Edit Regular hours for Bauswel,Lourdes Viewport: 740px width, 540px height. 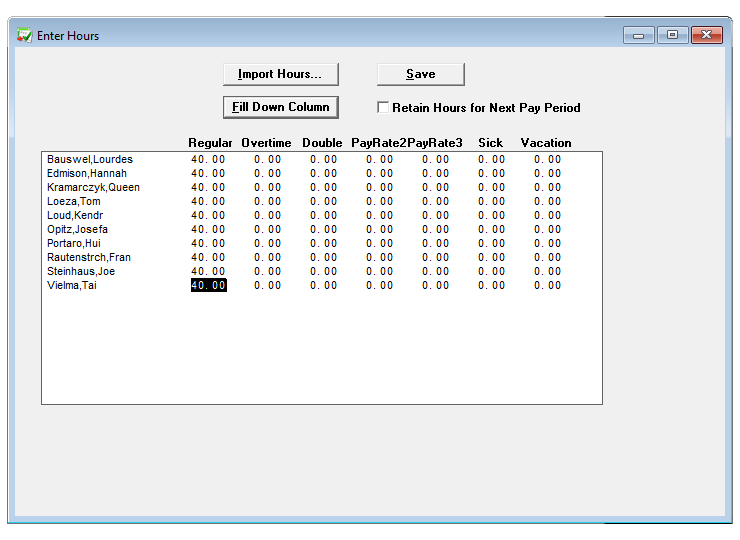208,160
